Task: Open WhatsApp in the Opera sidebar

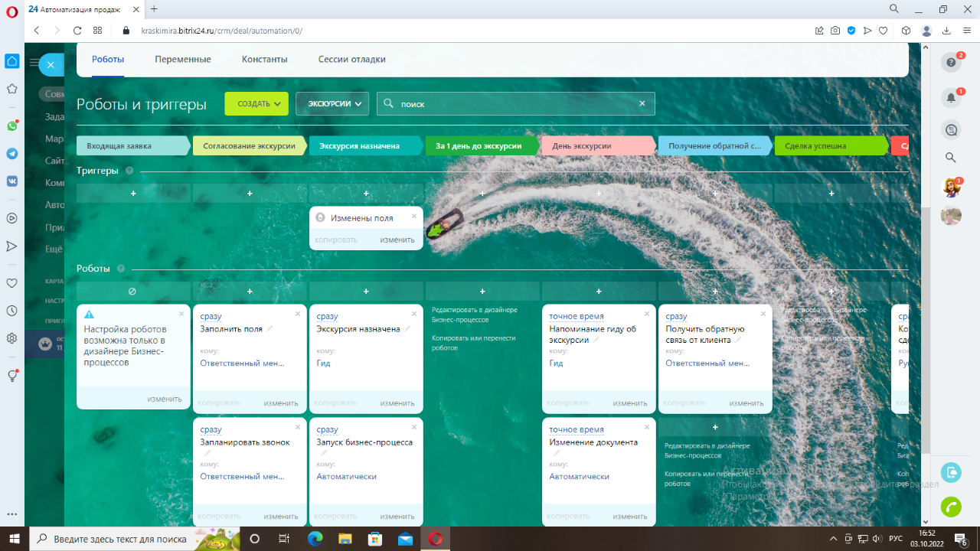Action: [x=12, y=126]
